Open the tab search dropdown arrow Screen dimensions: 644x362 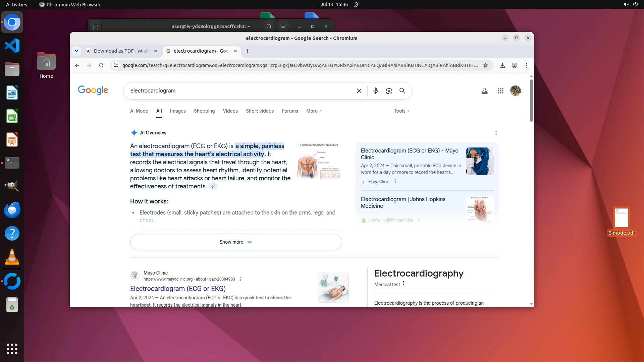tap(76, 51)
